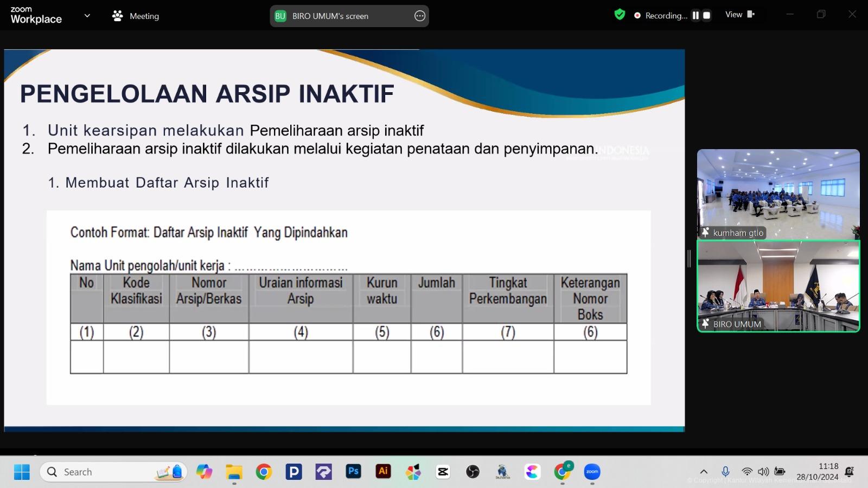
Task: Stop the recording
Action: coord(706,15)
